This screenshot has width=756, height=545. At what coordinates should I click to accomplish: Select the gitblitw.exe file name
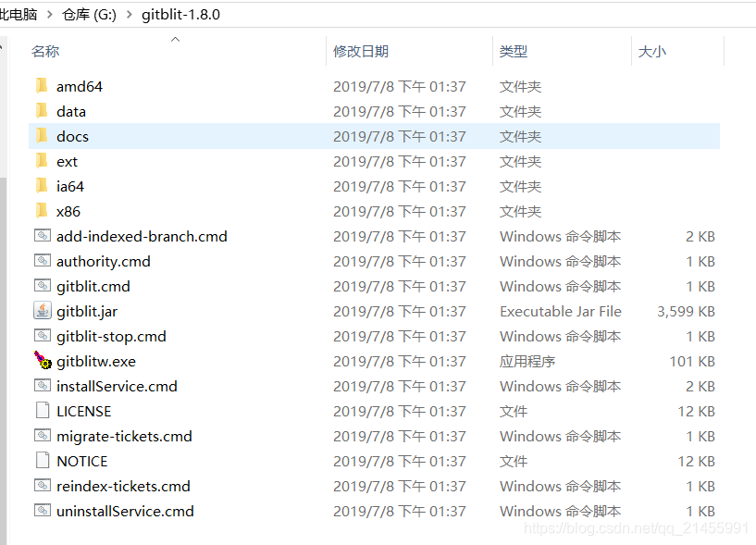(96, 361)
